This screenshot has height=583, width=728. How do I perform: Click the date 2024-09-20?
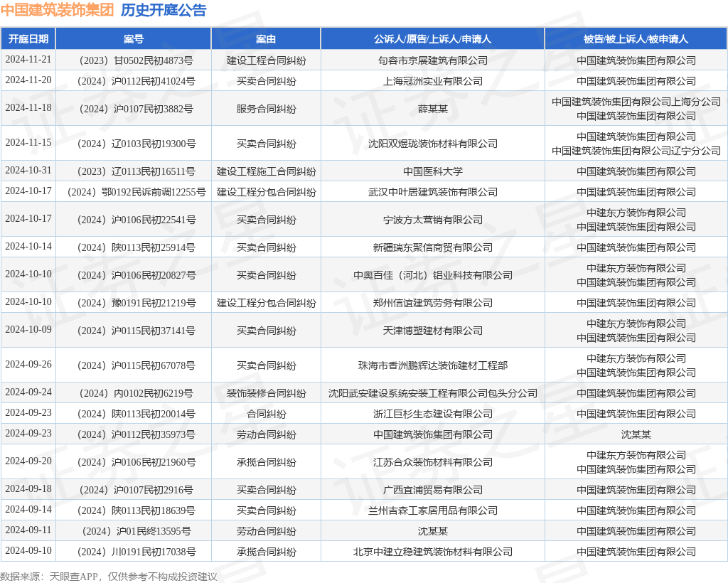(x=28, y=461)
